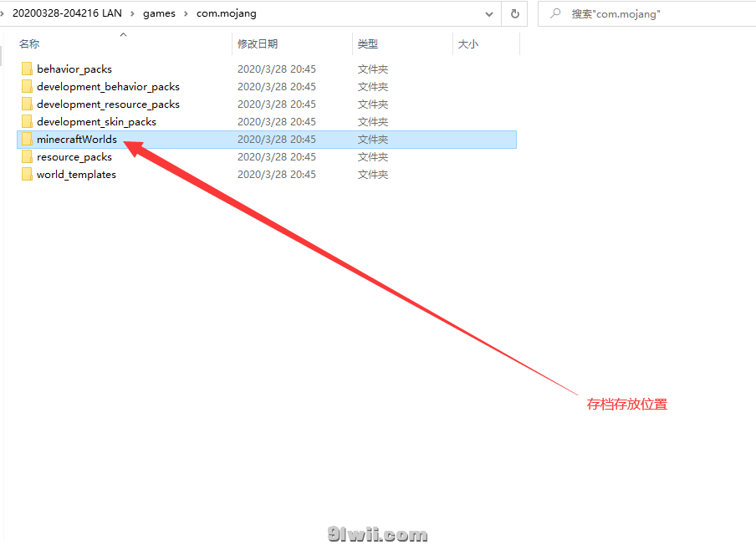
Task: Refresh the com.mojang folder view
Action: (x=515, y=14)
